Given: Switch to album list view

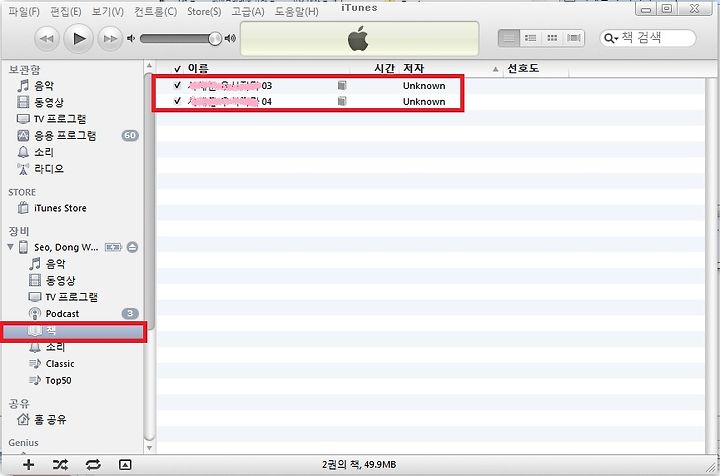Looking at the screenshot, I should point(530,38).
